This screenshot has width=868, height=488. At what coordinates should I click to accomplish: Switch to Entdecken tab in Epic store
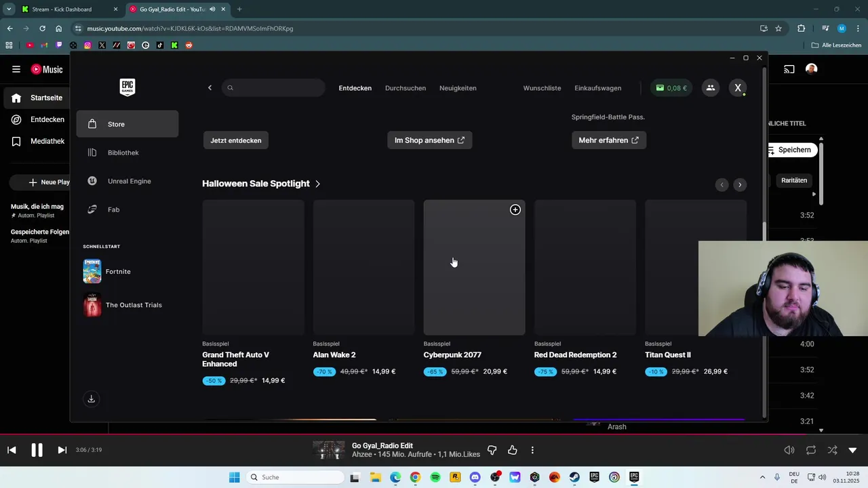pos(355,88)
